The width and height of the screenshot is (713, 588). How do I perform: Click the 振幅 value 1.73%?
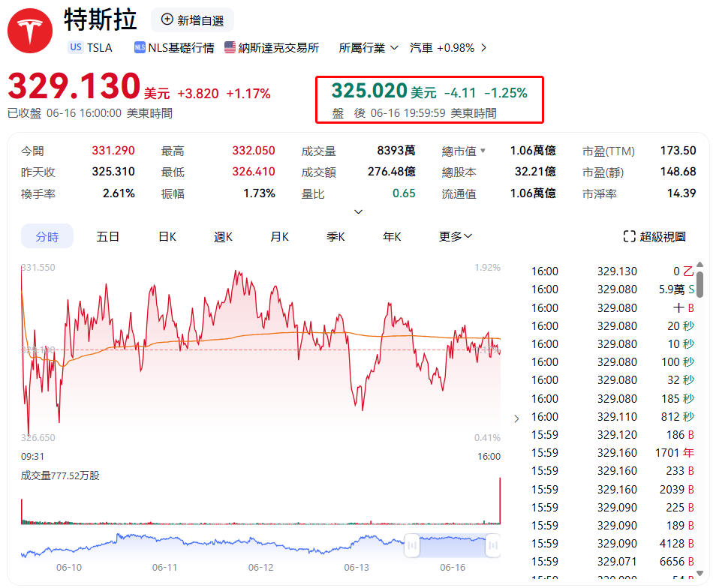259,193
